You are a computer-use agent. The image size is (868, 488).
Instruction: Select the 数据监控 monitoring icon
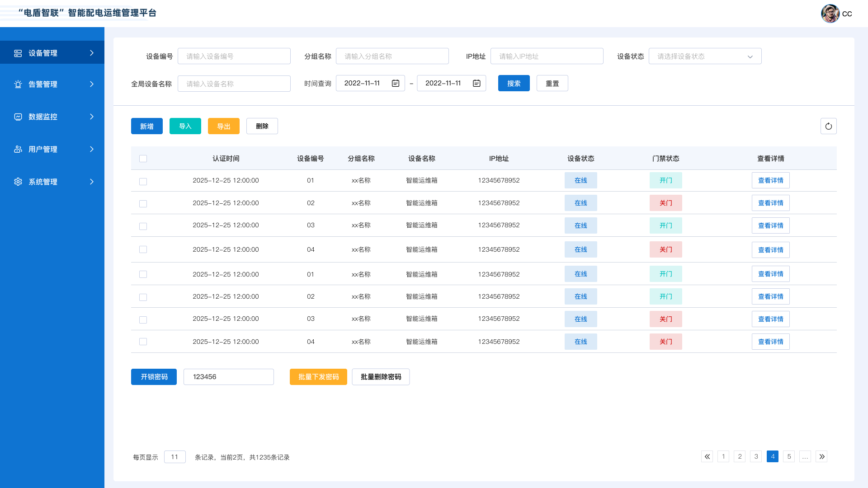coord(18,117)
